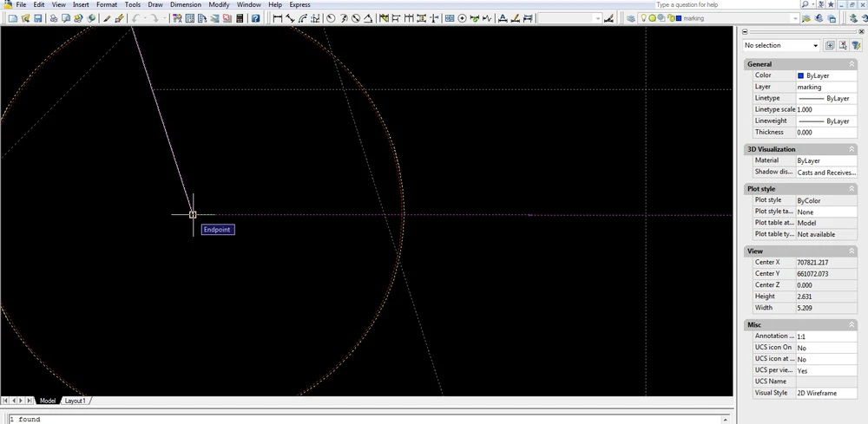Select the Linear dimension tool
868x424 pixels.
pos(278,18)
